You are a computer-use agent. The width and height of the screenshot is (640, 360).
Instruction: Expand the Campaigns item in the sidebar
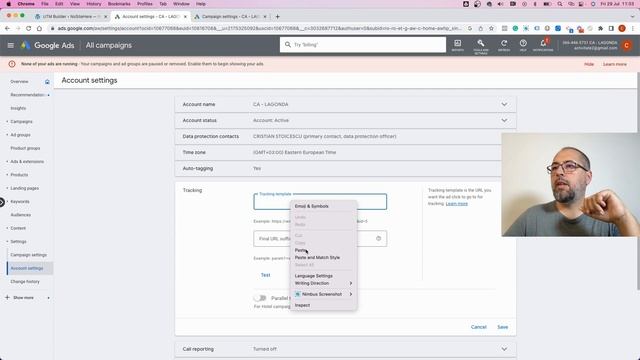(7, 122)
